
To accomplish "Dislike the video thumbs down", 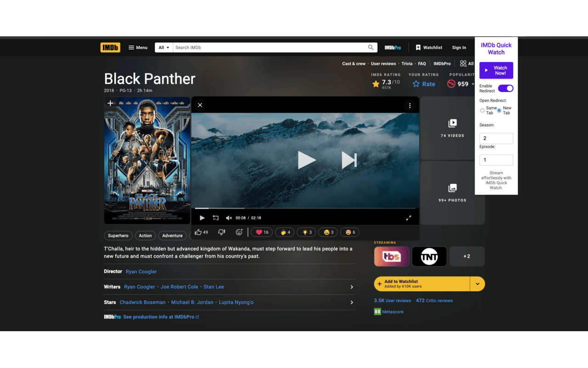I will click(221, 232).
